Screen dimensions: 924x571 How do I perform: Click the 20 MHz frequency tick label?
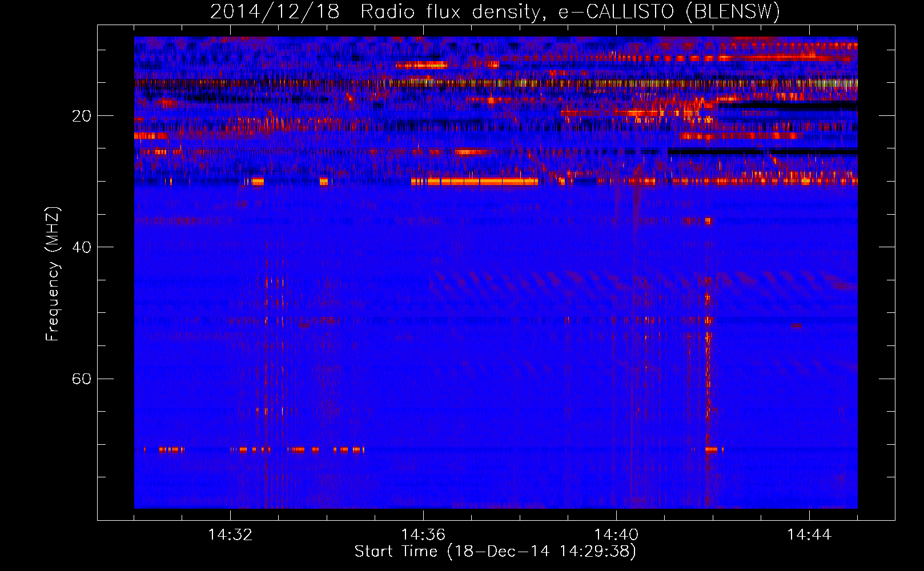[x=82, y=116]
